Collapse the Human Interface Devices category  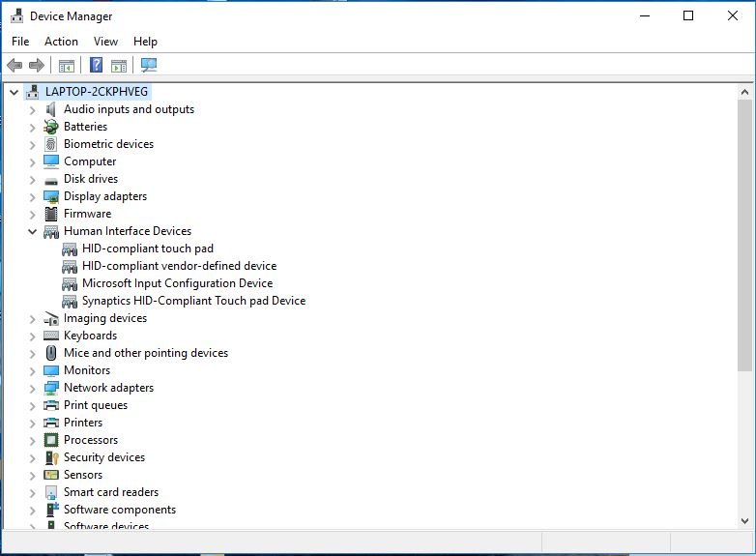[x=32, y=231]
